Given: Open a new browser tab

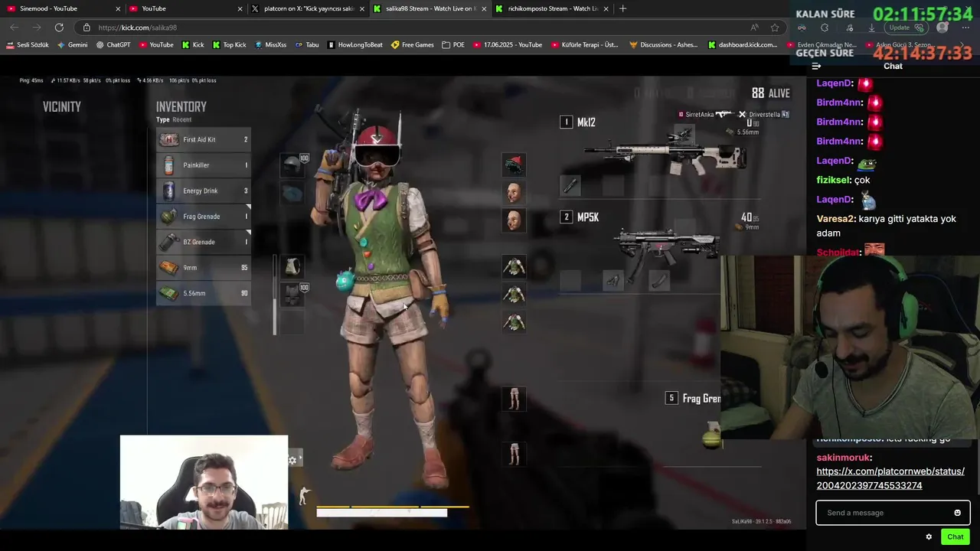Looking at the screenshot, I should click(x=622, y=8).
